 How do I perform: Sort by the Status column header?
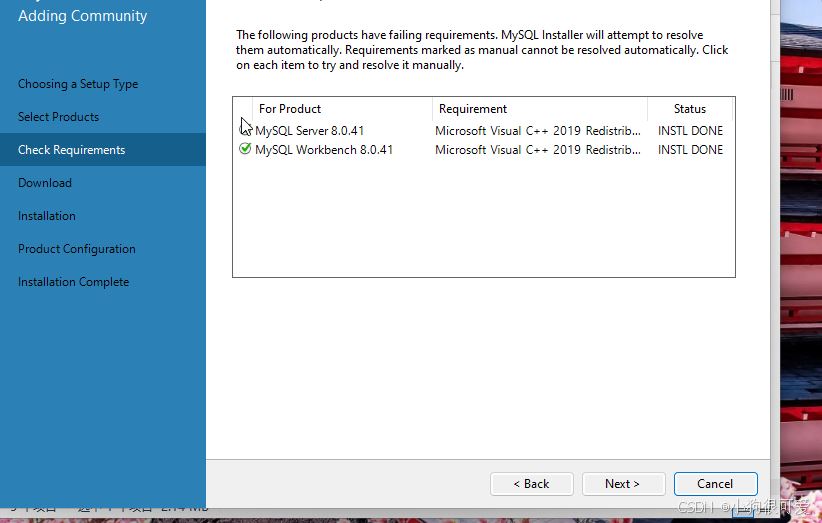[690, 109]
